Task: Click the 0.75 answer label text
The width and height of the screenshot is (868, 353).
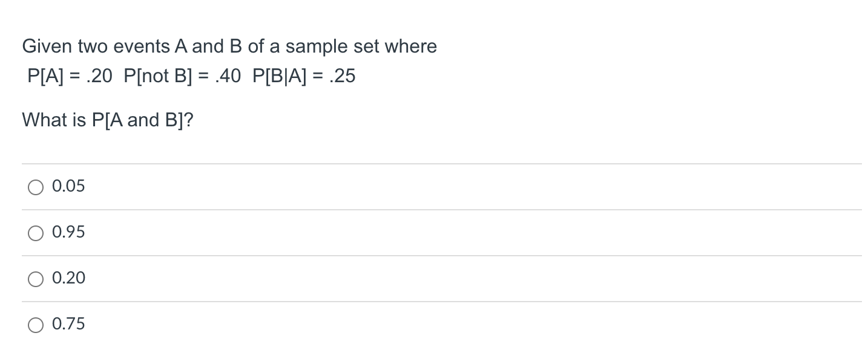Action: tap(68, 324)
